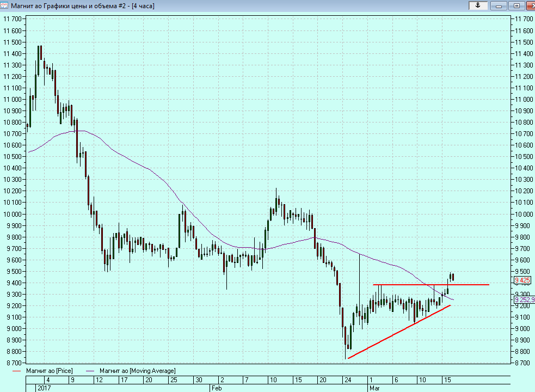The width and height of the screenshot is (535, 392).
Task: Click right axis price label 11 500
Action: click(x=524, y=42)
